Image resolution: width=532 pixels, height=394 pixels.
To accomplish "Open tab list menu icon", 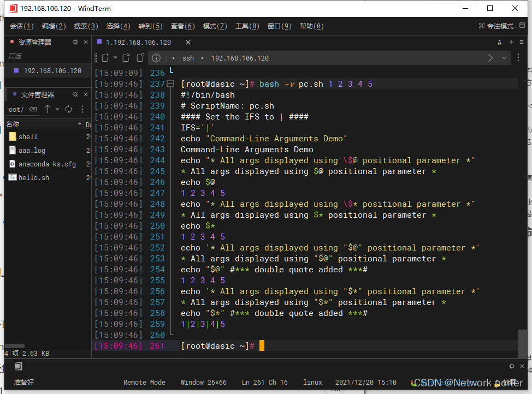I will point(522,42).
